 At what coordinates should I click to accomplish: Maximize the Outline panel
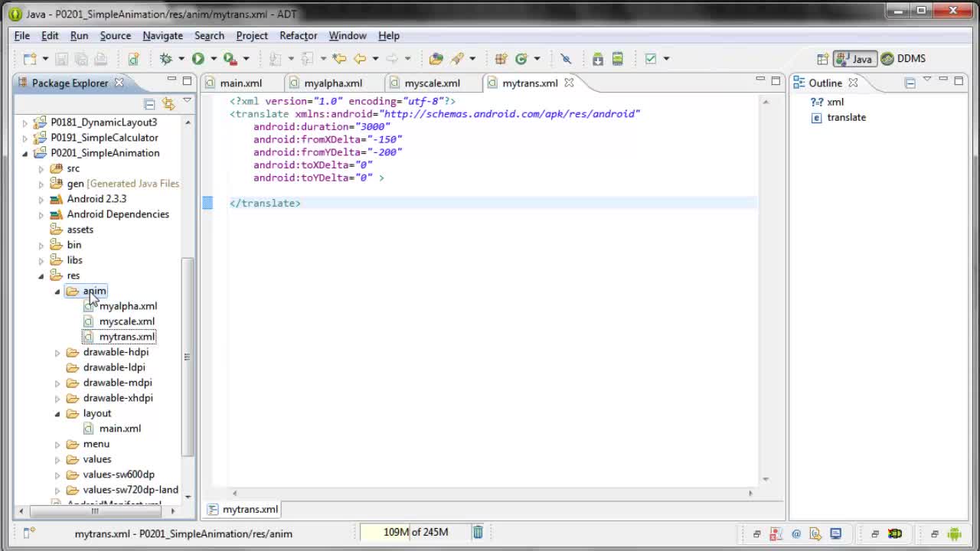[x=959, y=80]
